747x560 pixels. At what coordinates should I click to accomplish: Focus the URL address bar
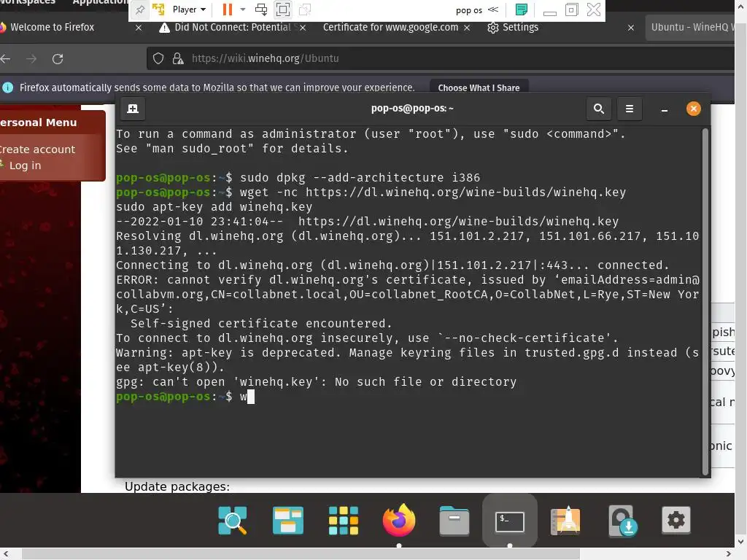[441, 58]
